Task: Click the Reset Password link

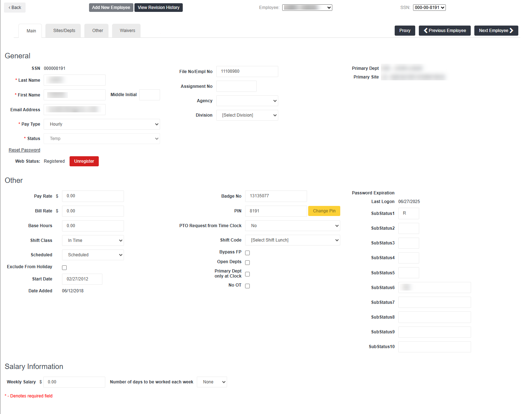Action: click(25, 150)
